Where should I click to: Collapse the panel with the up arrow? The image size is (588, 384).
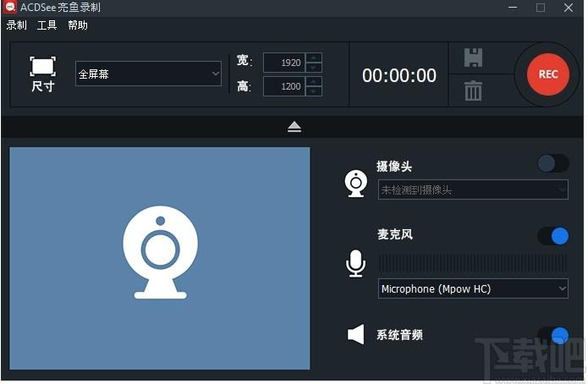point(294,127)
